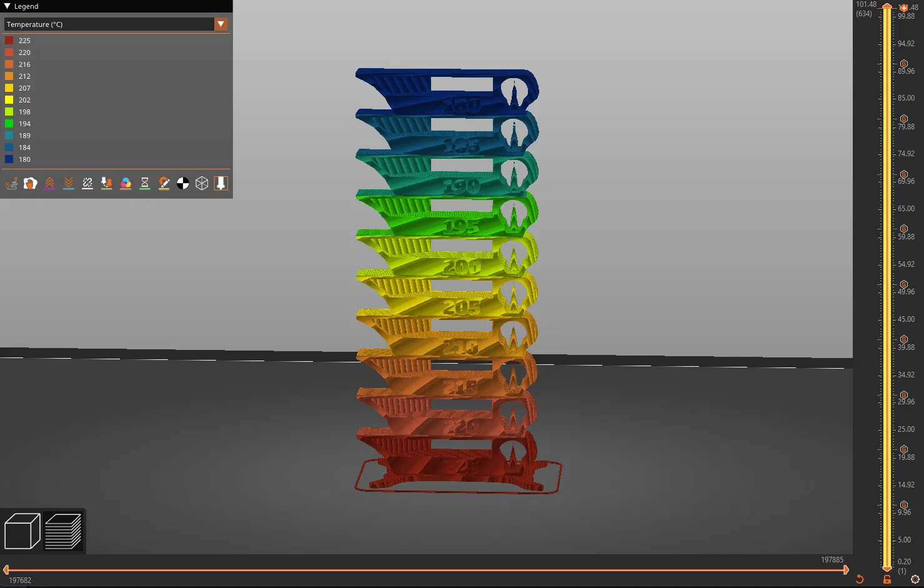
Task: Click the embossed 190 section of temperature tower
Action: click(462, 186)
